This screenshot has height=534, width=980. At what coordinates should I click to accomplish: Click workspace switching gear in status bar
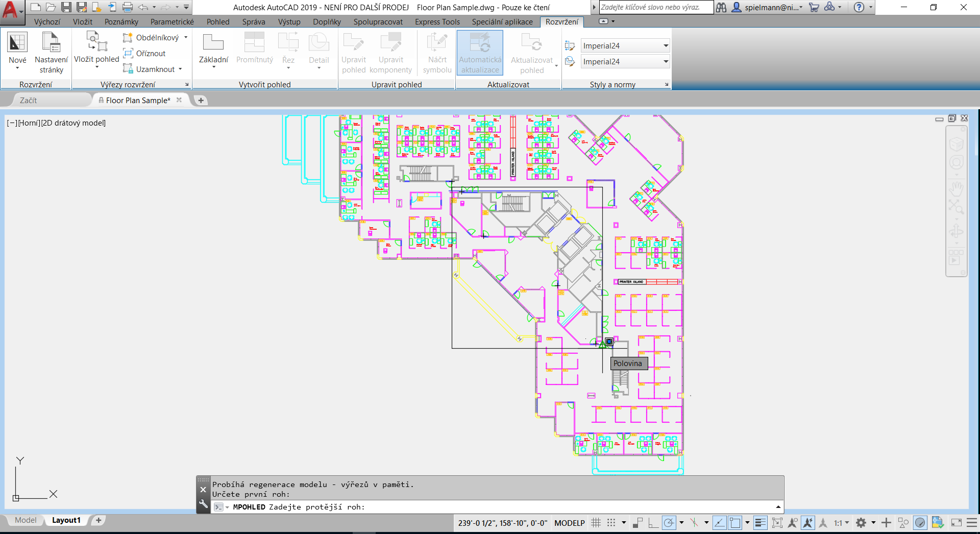tap(861, 523)
